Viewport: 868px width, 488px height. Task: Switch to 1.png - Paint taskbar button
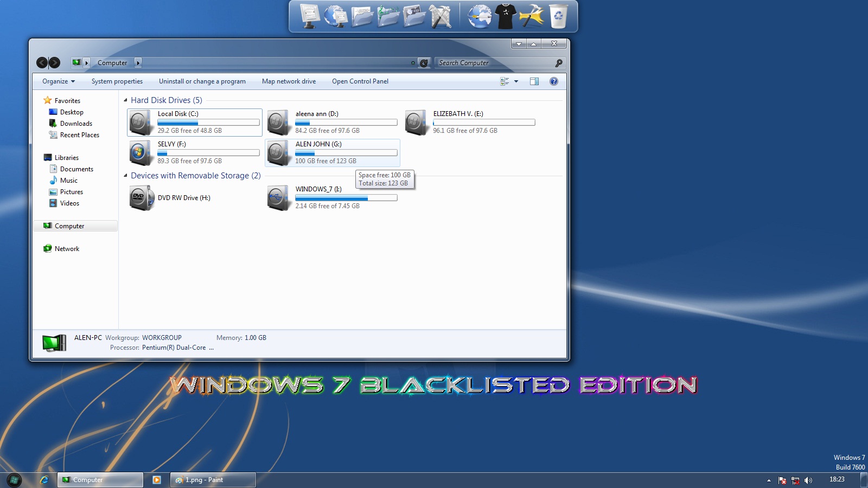click(213, 480)
